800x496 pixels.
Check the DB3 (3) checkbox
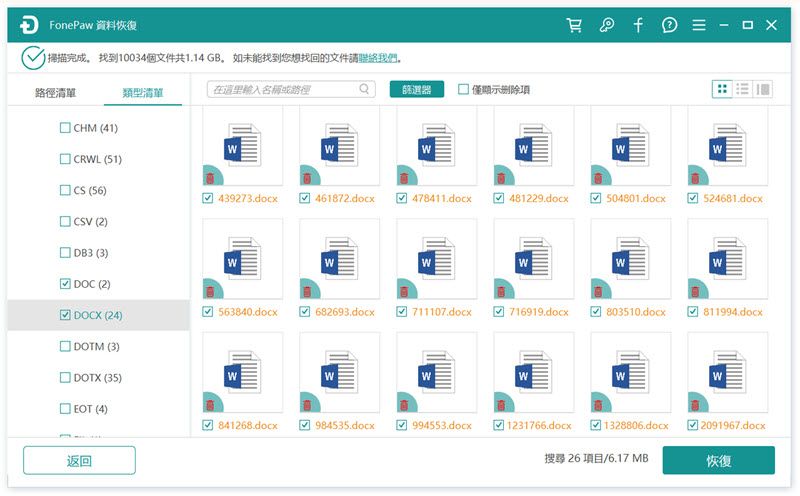pyautogui.click(x=65, y=252)
